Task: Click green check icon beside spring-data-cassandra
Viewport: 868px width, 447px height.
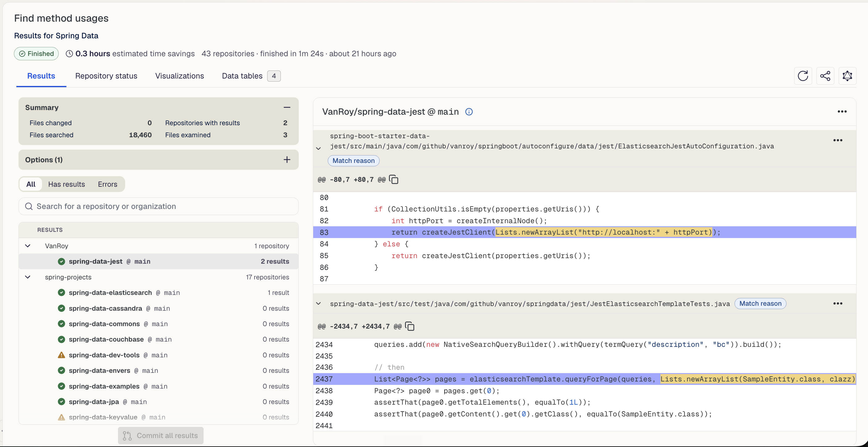Action: pyautogui.click(x=61, y=309)
